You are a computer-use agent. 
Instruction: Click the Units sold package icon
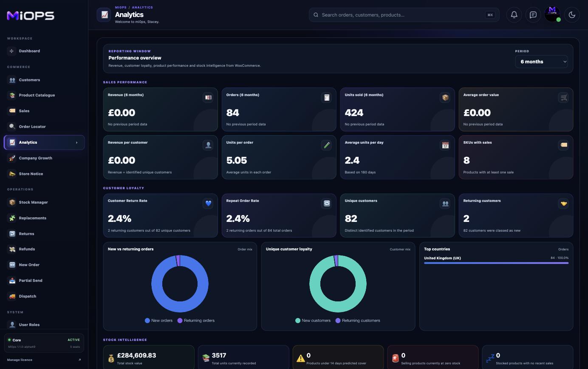point(445,97)
